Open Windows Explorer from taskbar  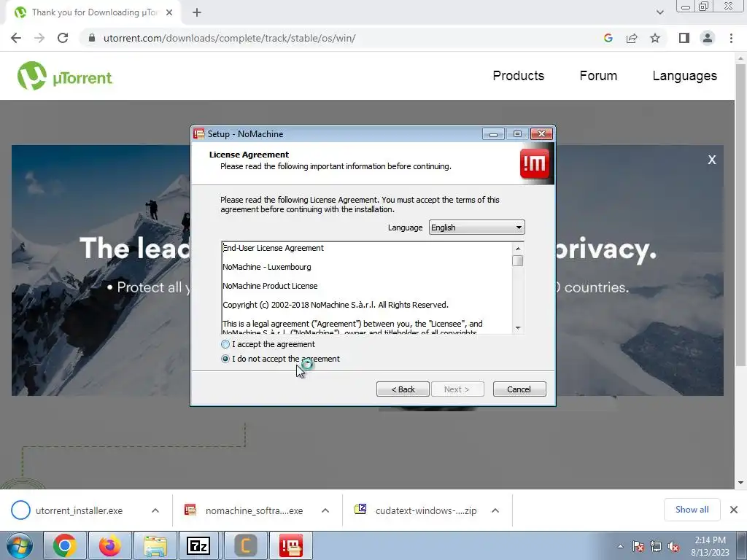(155, 545)
